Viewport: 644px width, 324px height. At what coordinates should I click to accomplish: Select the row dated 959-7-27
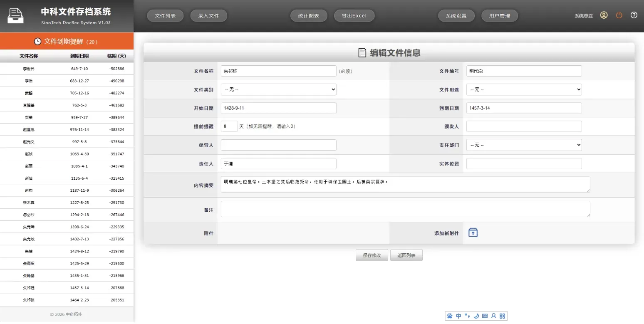pyautogui.click(x=67, y=117)
